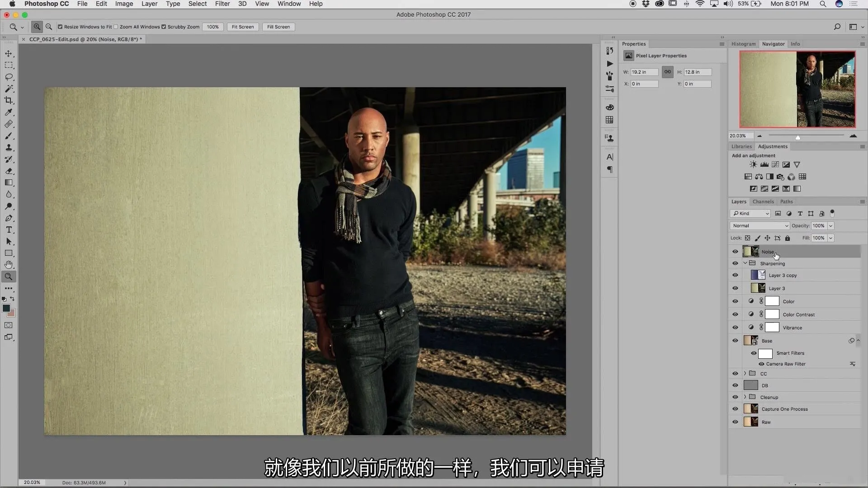
Task: Toggle visibility of Noise layer
Action: tap(736, 251)
